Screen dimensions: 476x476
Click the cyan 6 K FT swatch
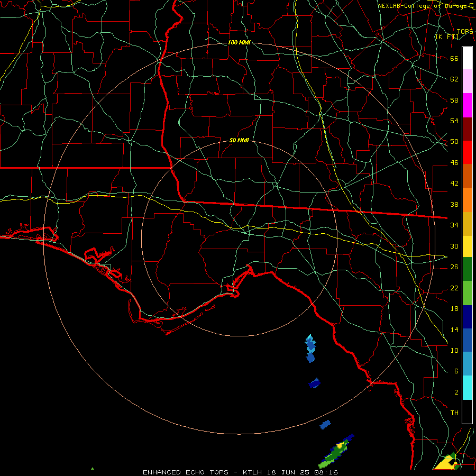pos(467,388)
